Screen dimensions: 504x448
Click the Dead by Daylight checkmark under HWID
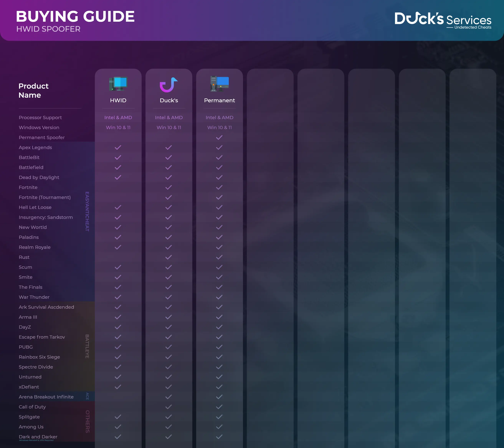[x=118, y=177]
